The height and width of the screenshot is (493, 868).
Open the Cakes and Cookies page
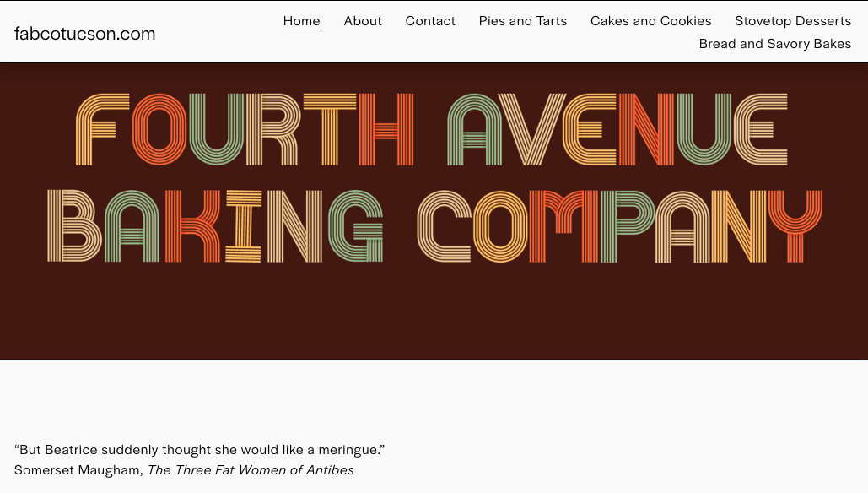tap(650, 21)
